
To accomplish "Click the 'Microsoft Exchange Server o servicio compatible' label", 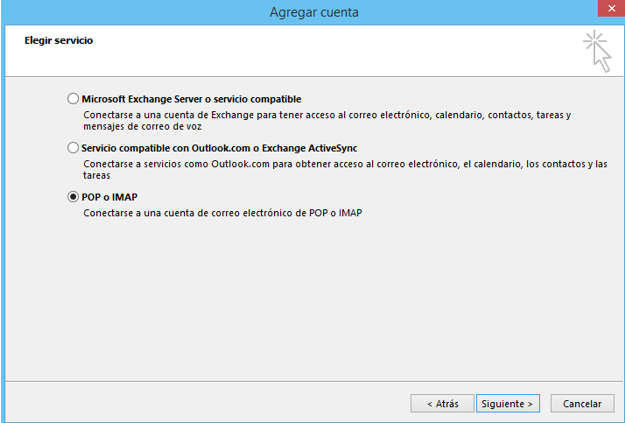I will click(191, 99).
